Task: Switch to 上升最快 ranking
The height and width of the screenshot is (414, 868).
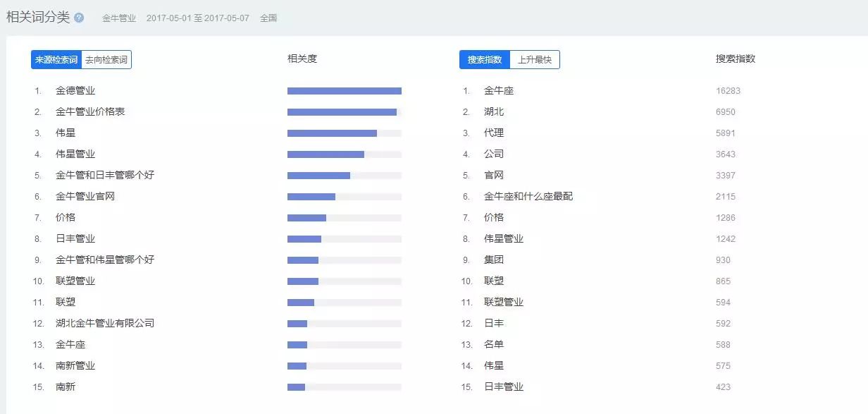Action: point(535,60)
